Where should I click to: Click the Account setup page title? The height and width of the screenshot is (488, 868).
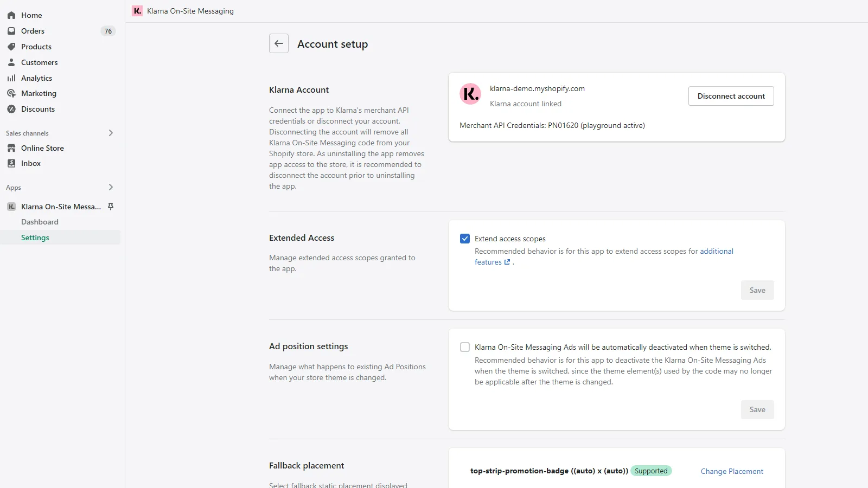(x=333, y=44)
